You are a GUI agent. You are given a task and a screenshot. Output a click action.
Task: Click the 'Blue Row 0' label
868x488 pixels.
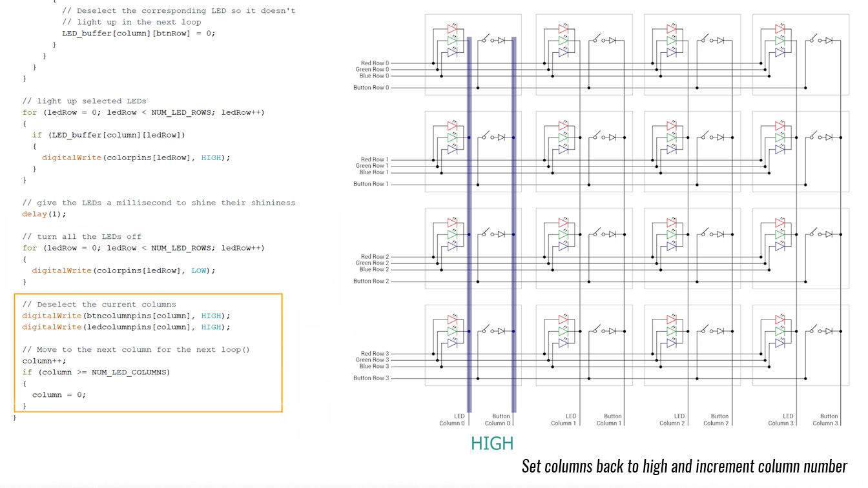[374, 76]
